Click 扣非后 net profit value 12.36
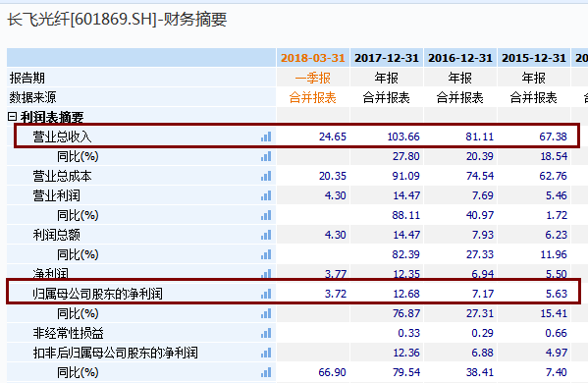The width and height of the screenshot is (588, 383). tap(406, 353)
